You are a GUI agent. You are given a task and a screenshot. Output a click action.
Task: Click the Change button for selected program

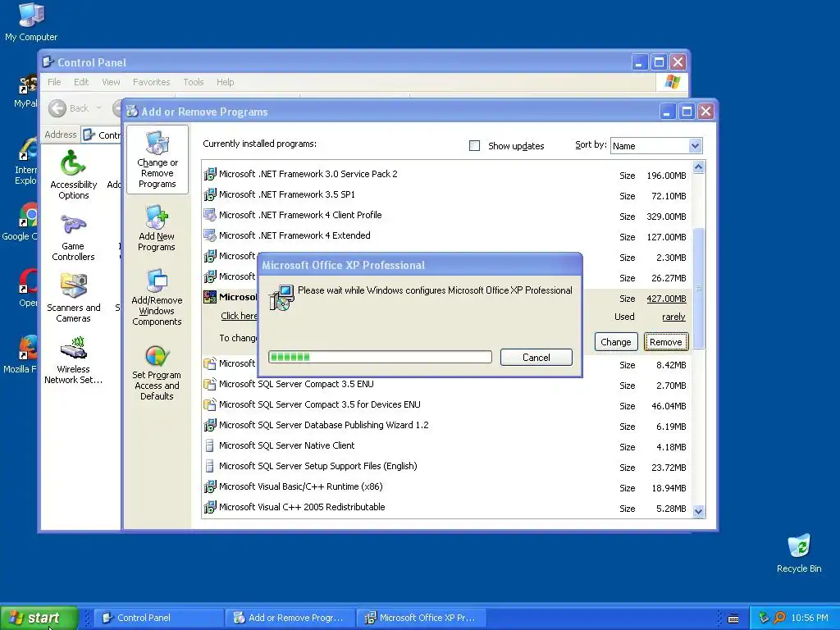pyautogui.click(x=615, y=342)
